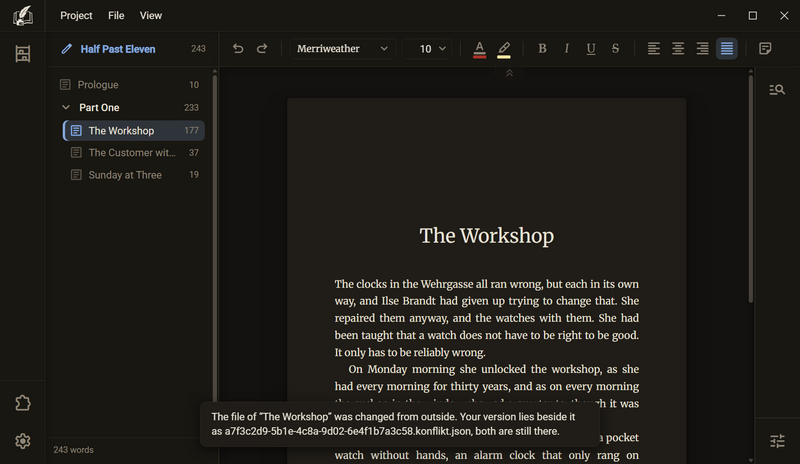The height and width of the screenshot is (464, 800).
Task: Open the Project menu
Action: 76,16
